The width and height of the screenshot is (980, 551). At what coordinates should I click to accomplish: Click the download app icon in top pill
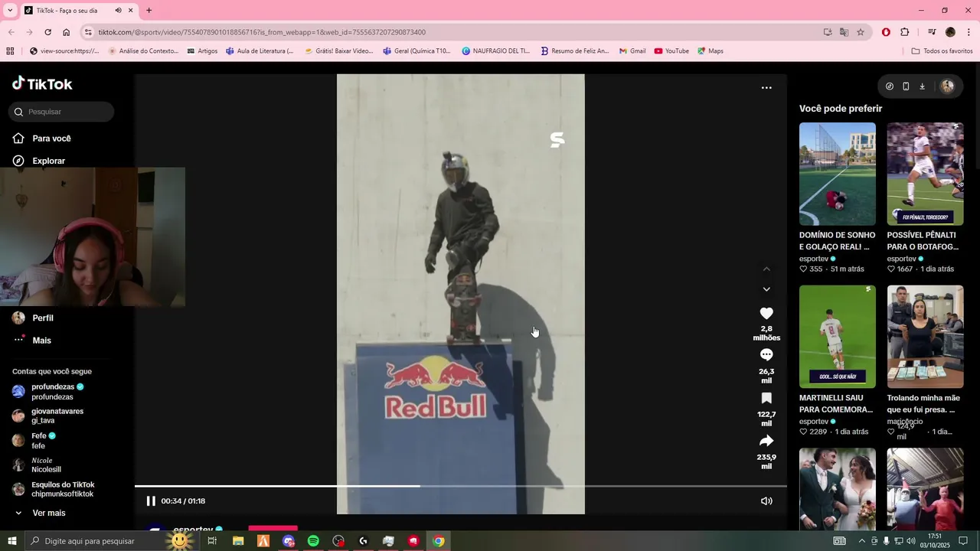tap(922, 86)
